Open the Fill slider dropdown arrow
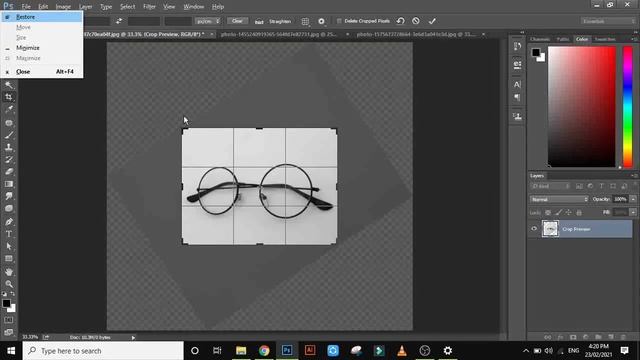Image resolution: width=640 pixels, height=360 pixels. point(633,212)
